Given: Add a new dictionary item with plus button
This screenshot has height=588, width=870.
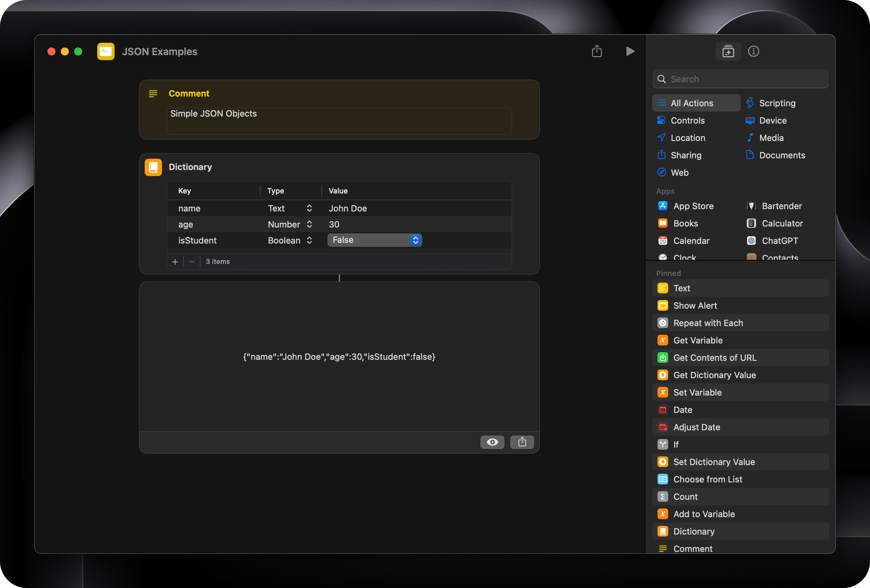Looking at the screenshot, I should (x=175, y=262).
